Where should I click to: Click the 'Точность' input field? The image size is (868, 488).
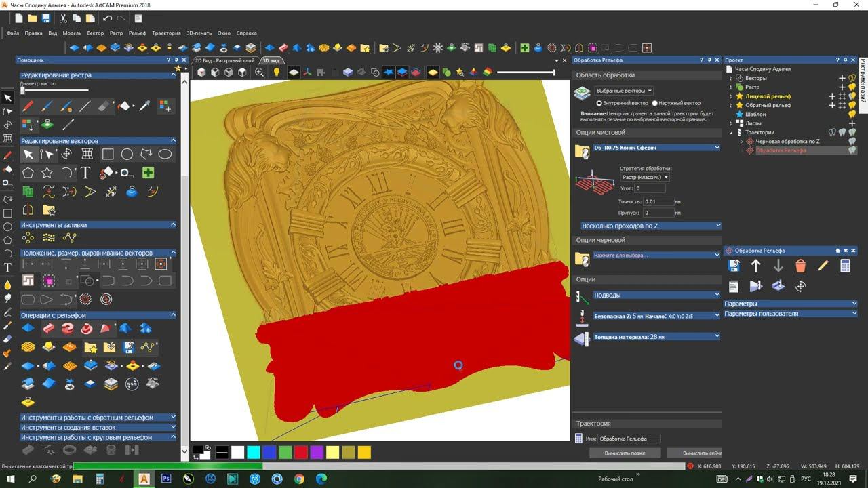coord(658,201)
